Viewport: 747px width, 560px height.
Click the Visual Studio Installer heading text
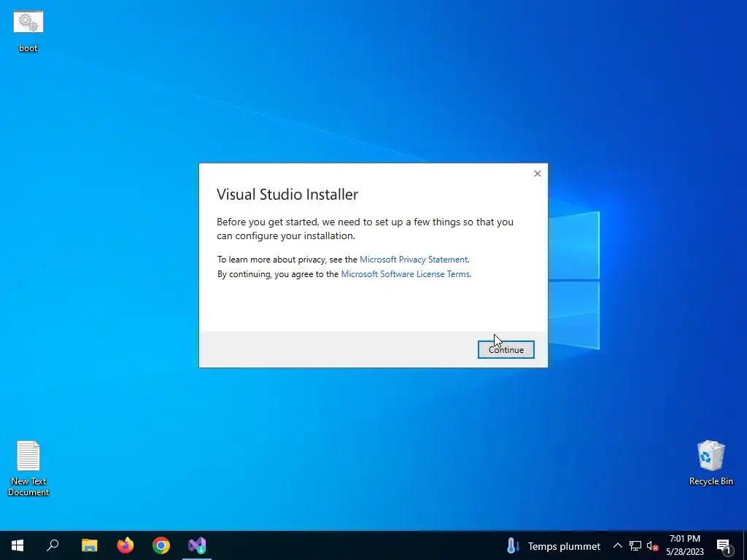tap(287, 194)
